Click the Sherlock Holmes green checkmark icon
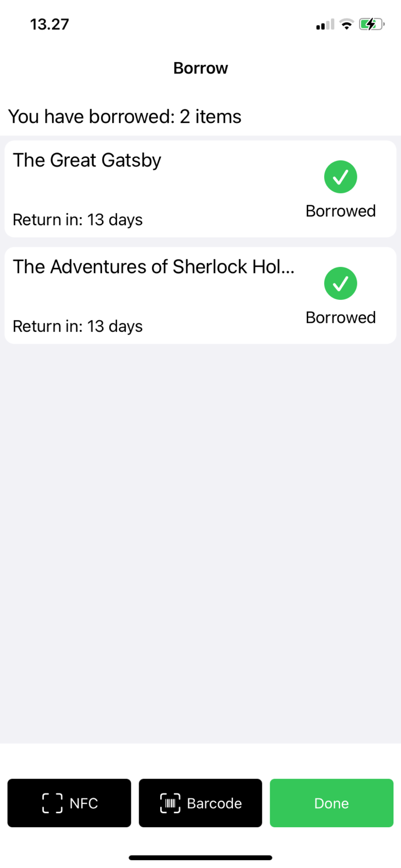Image resolution: width=401 pixels, height=868 pixels. (341, 283)
